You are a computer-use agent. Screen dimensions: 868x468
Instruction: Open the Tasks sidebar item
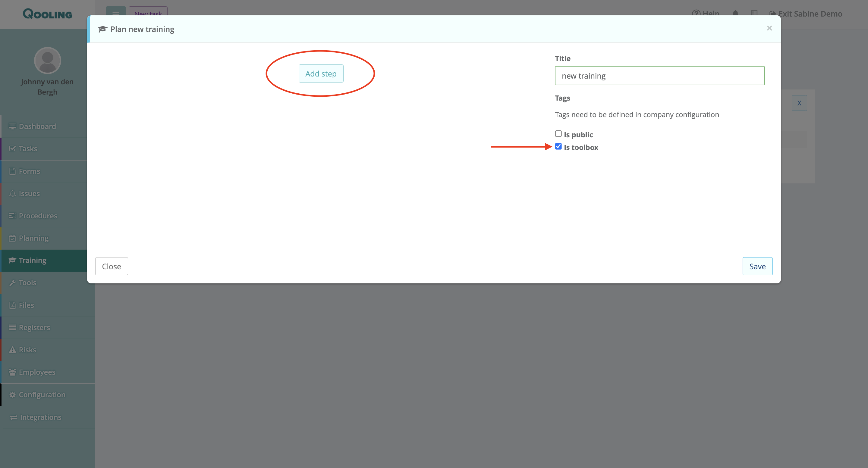(28, 148)
